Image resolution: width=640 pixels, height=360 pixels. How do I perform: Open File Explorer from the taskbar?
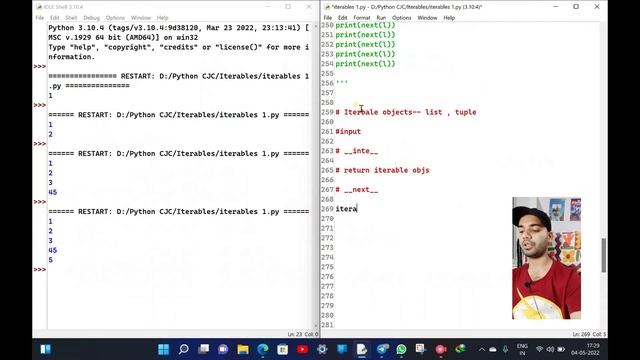(243, 349)
